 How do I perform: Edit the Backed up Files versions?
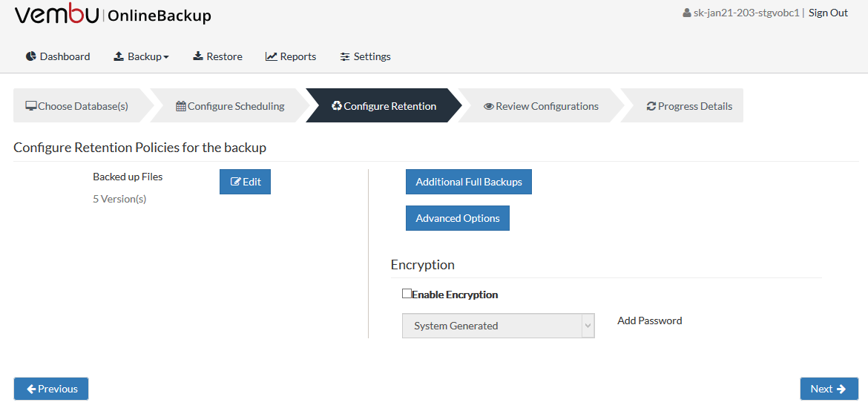[x=246, y=182]
